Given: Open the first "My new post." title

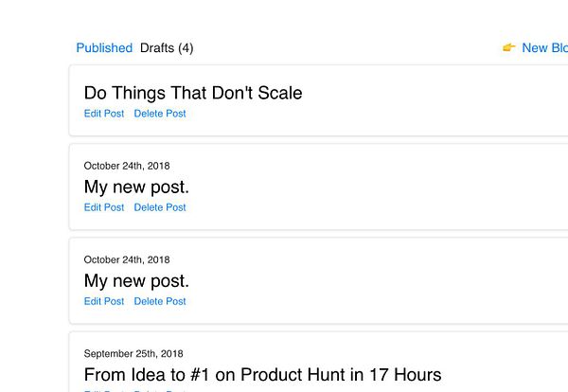Looking at the screenshot, I should (x=136, y=187).
